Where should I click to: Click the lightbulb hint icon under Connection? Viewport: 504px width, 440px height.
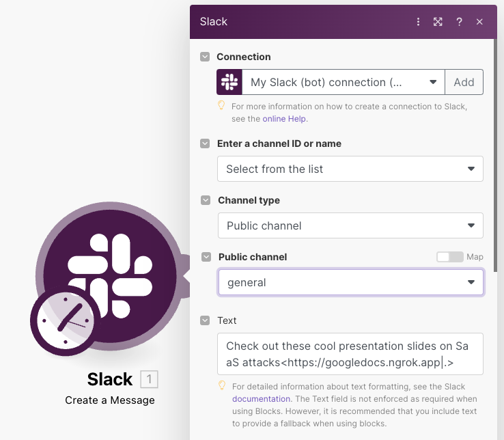tap(221, 105)
